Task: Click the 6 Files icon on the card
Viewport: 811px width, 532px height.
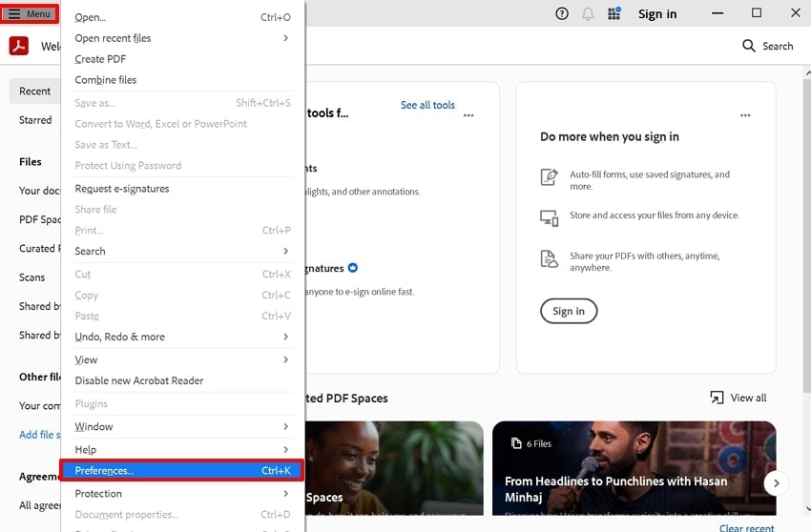Action: [516, 443]
